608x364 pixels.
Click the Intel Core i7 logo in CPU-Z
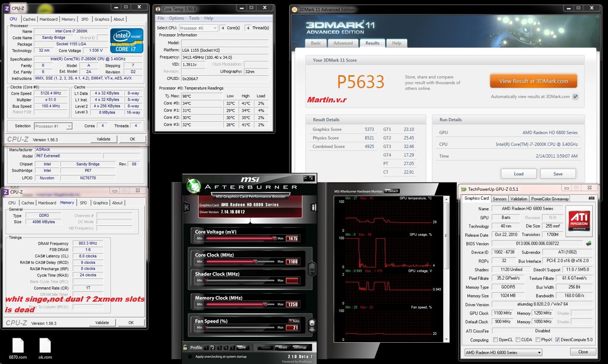pyautogui.click(x=127, y=41)
